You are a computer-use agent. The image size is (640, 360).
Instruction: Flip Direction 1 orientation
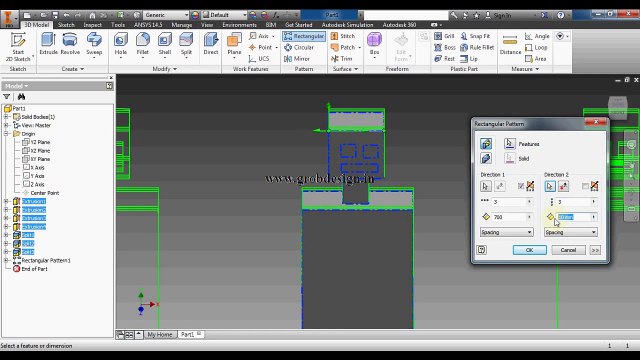(500, 186)
